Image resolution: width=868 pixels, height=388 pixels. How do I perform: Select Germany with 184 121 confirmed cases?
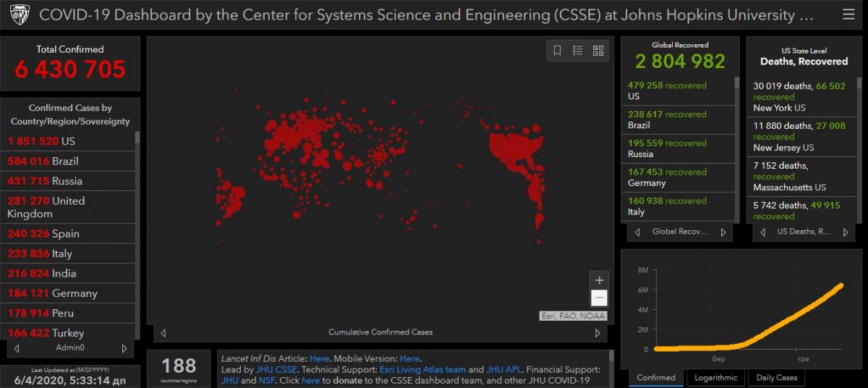coord(68,293)
